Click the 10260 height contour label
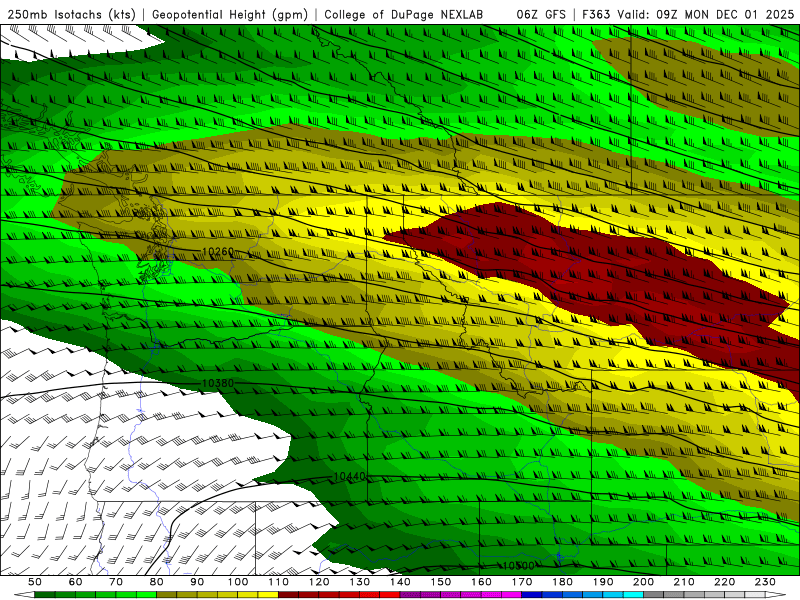 point(218,252)
